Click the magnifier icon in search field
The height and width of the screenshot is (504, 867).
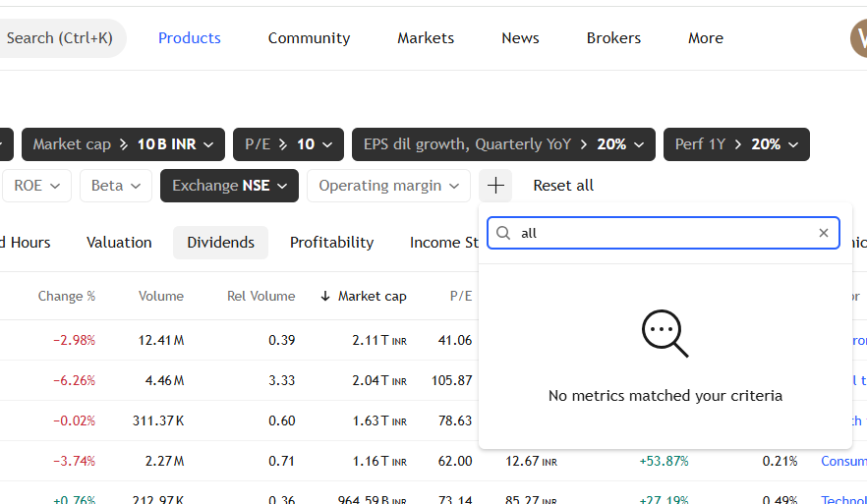(503, 233)
